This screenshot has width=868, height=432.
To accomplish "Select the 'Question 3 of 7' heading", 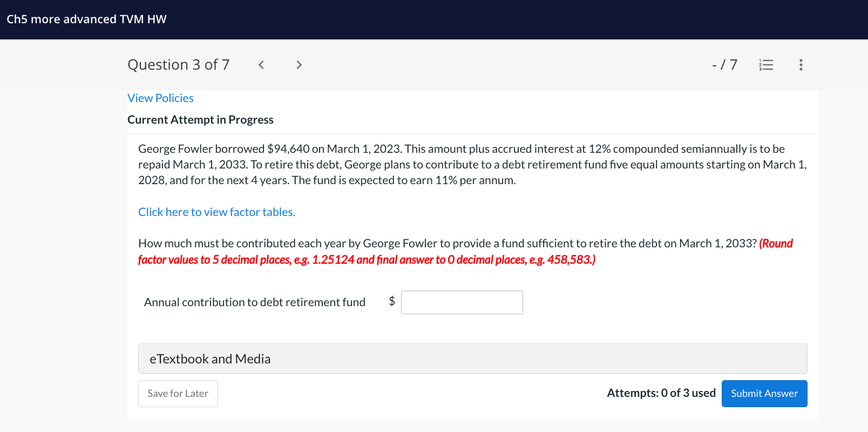I will 179,65.
